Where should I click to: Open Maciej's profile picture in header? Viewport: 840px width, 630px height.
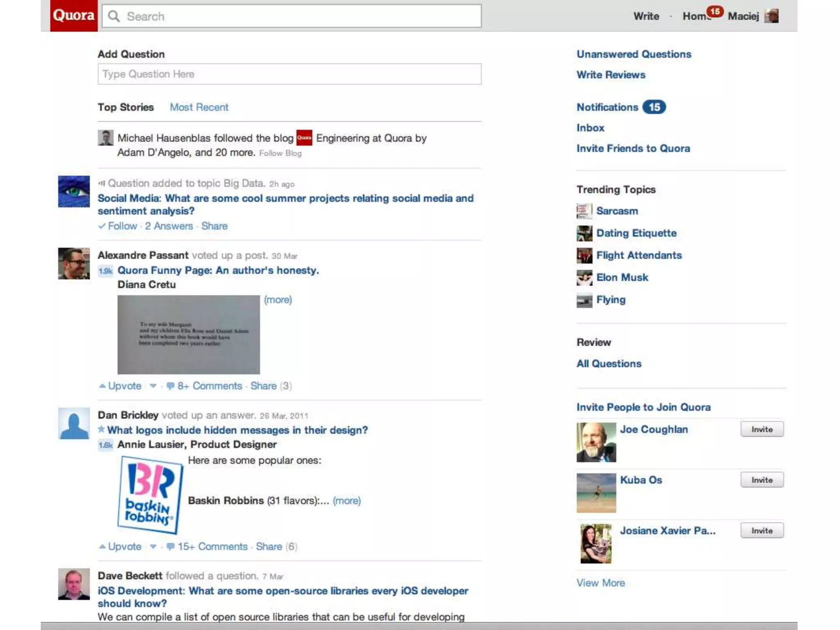click(x=772, y=16)
